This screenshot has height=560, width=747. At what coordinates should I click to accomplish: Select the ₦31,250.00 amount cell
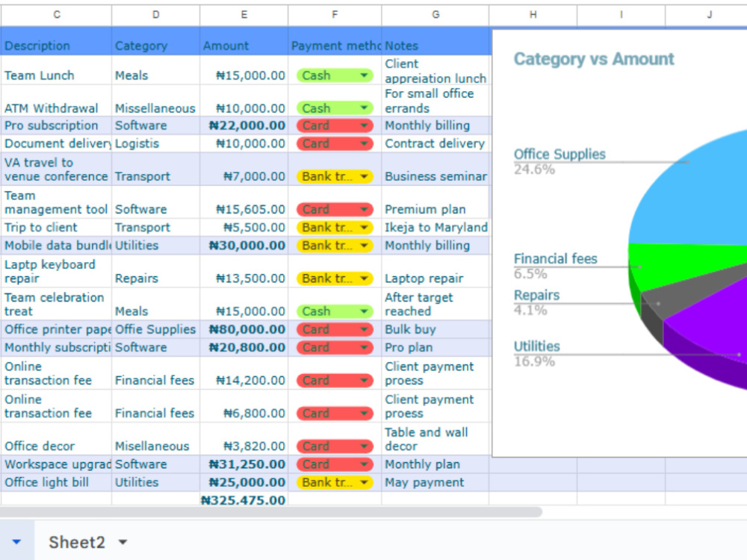click(x=244, y=464)
